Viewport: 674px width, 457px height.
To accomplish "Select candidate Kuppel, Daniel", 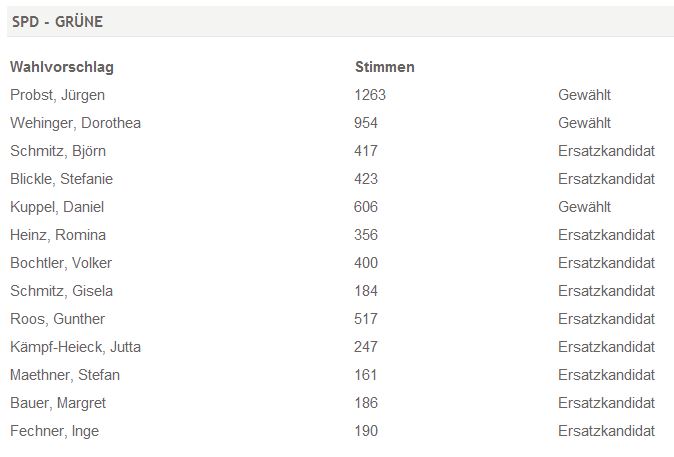I will click(57, 207).
